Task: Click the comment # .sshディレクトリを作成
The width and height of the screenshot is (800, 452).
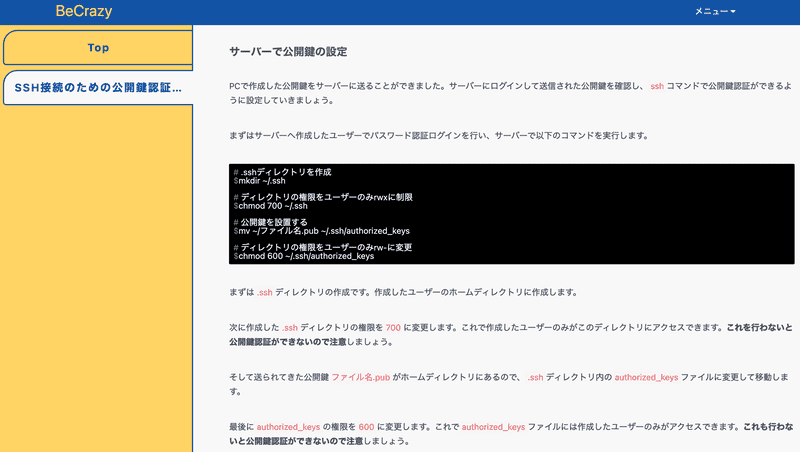Action: pos(282,172)
